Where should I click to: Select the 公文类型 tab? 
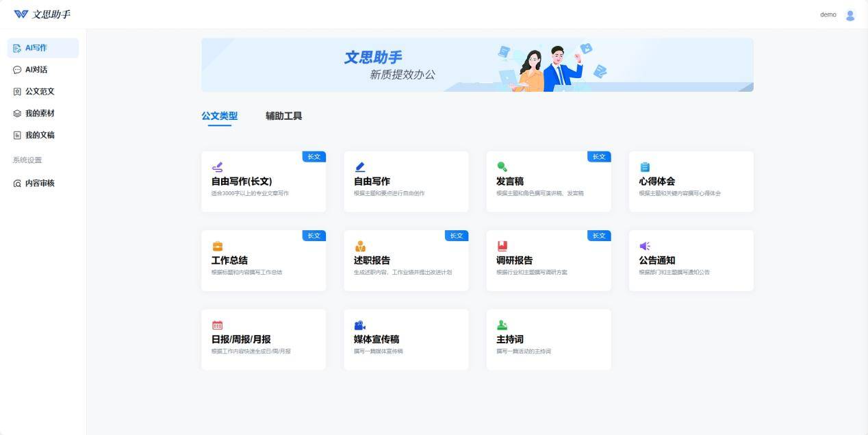(x=219, y=116)
